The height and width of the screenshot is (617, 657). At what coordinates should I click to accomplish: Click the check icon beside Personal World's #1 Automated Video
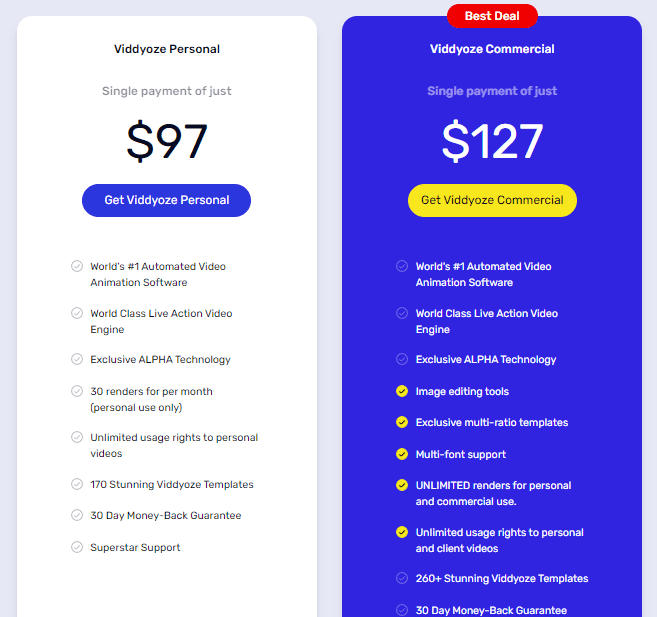coord(77,266)
